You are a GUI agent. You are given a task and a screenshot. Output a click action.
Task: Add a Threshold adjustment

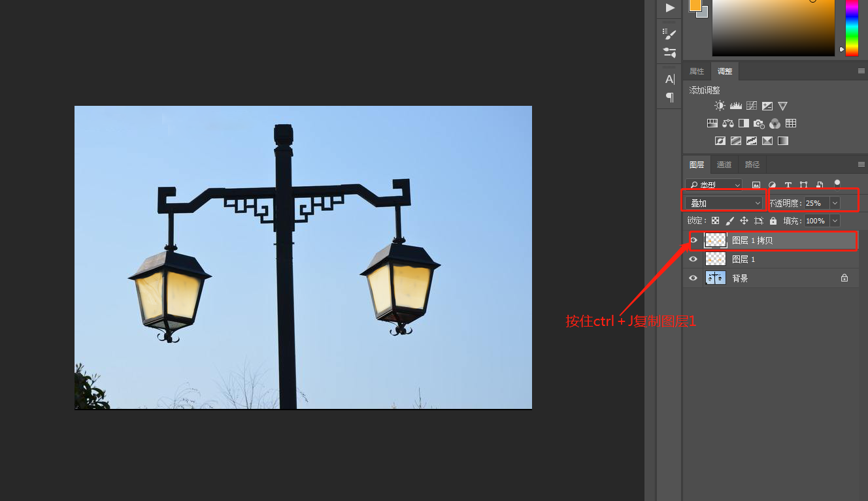[752, 140]
